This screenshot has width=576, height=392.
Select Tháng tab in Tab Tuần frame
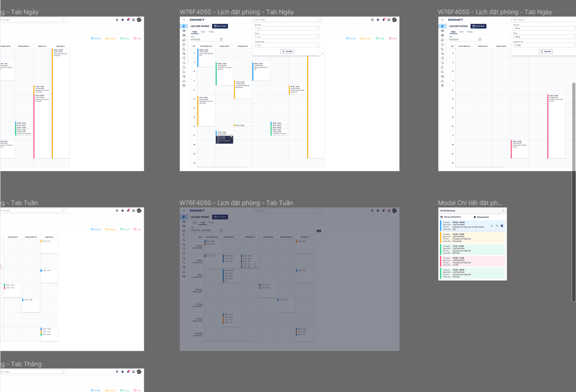(x=211, y=223)
